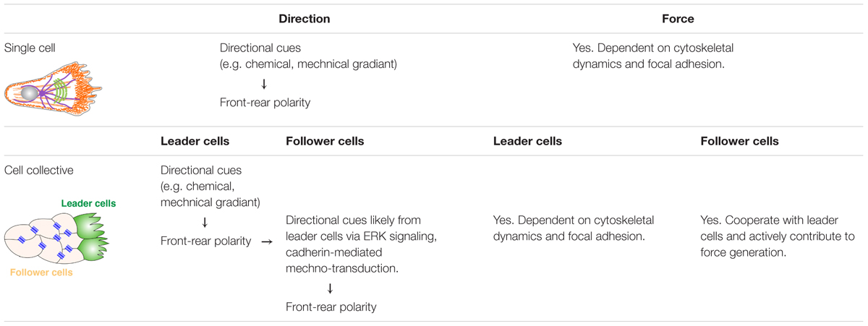Click the right arrow after Front-rear polarity

267,241
